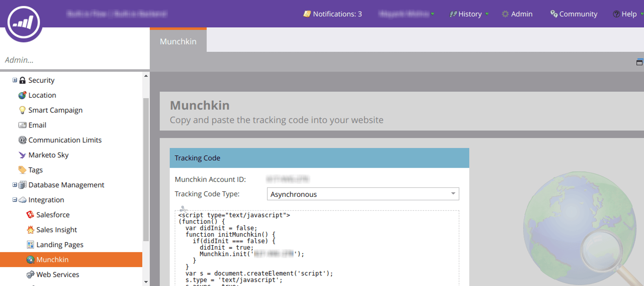Screen dimensions: 644x286
Task: Click the scissors copy icon above code
Action: click(183, 209)
